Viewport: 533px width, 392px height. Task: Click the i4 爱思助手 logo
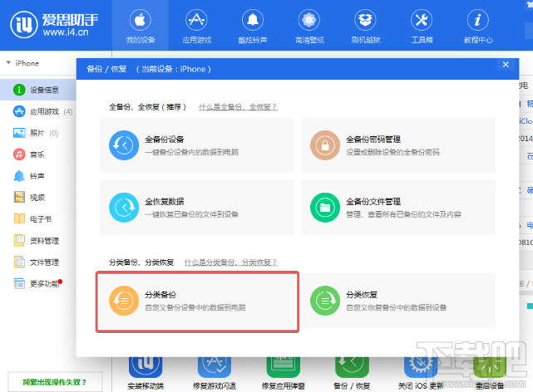[54, 24]
